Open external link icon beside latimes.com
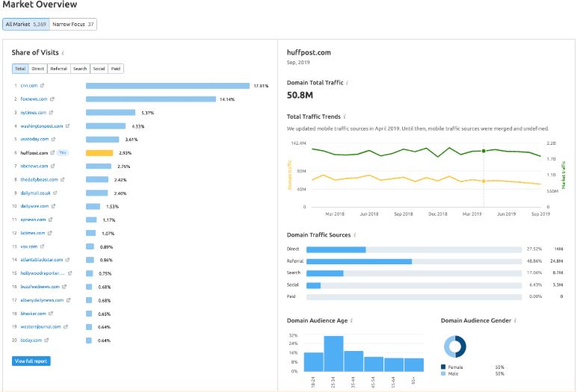577x392 pixels. coord(49,233)
